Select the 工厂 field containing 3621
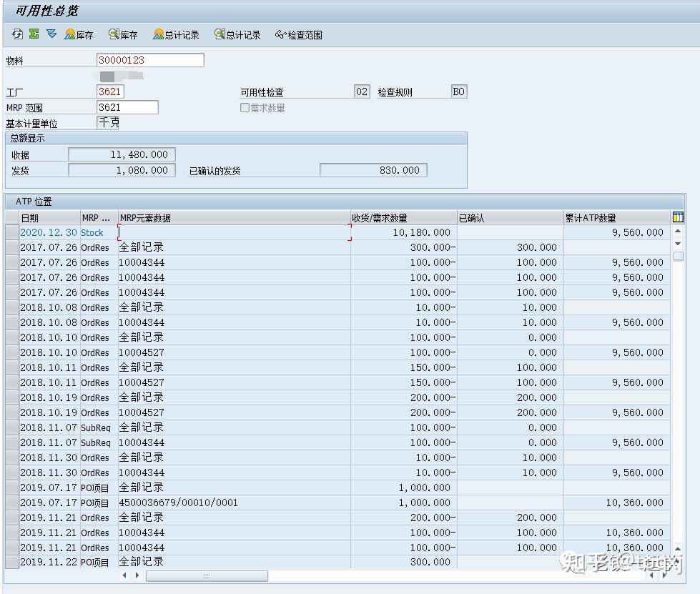This screenshot has width=700, height=594. tap(111, 91)
